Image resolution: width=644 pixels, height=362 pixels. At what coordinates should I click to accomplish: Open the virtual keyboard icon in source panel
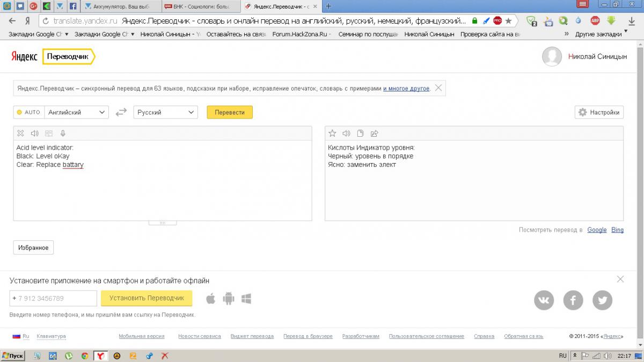(x=49, y=133)
